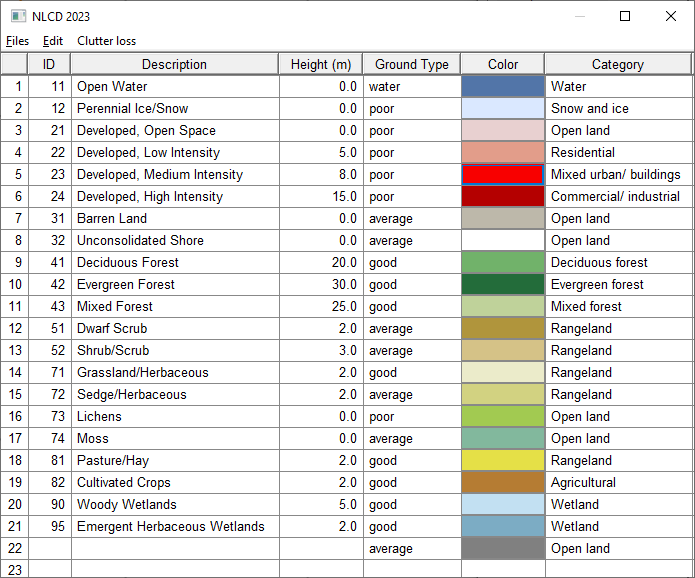Click the NLCD 2023 window app icon
The image size is (695, 578).
point(17,16)
